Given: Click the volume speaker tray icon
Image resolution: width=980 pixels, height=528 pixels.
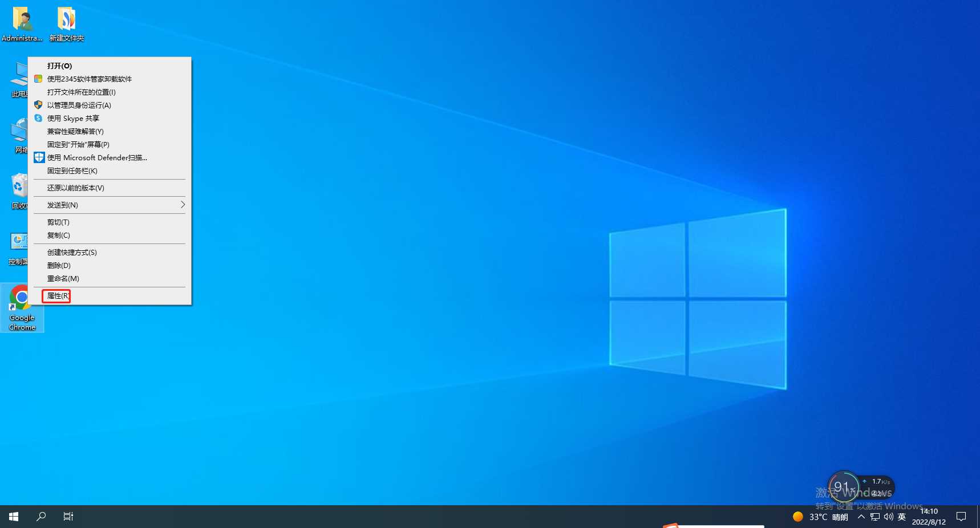Looking at the screenshot, I should tap(888, 517).
